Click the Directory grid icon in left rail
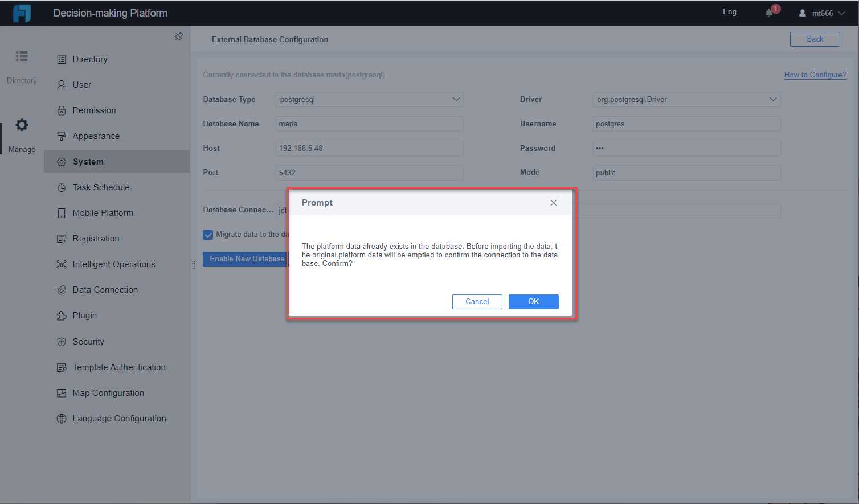The width and height of the screenshot is (859, 504). 21,55
